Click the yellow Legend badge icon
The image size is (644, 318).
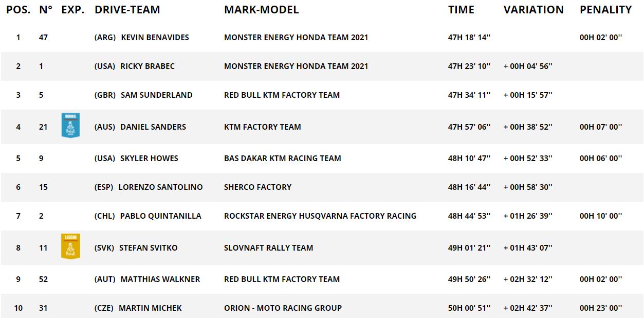click(70, 246)
